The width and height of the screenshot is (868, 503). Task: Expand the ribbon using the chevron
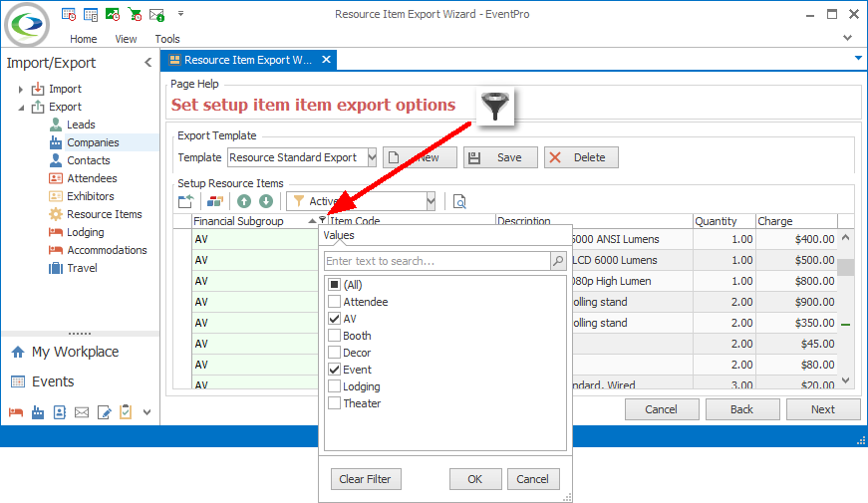pyautogui.click(x=847, y=38)
